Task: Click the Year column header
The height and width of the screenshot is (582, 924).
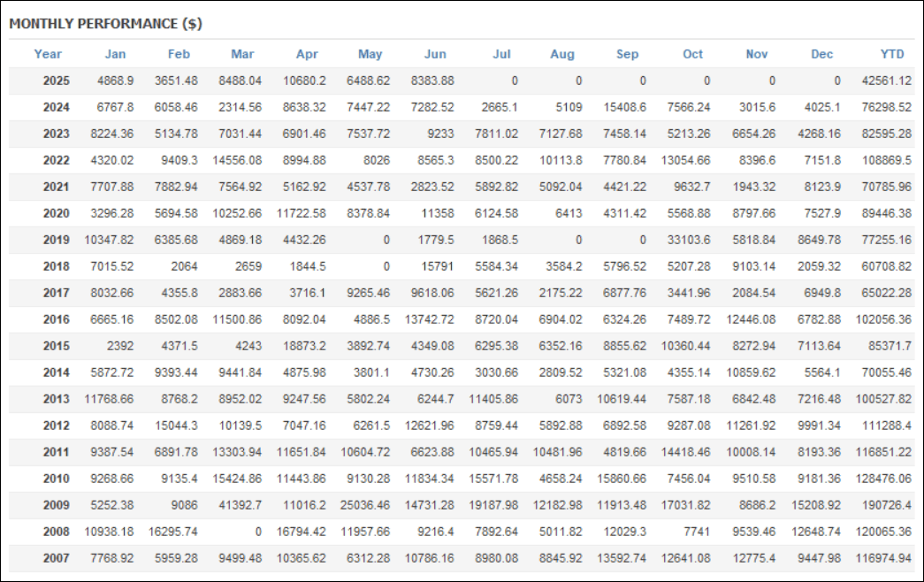Action: (48, 54)
